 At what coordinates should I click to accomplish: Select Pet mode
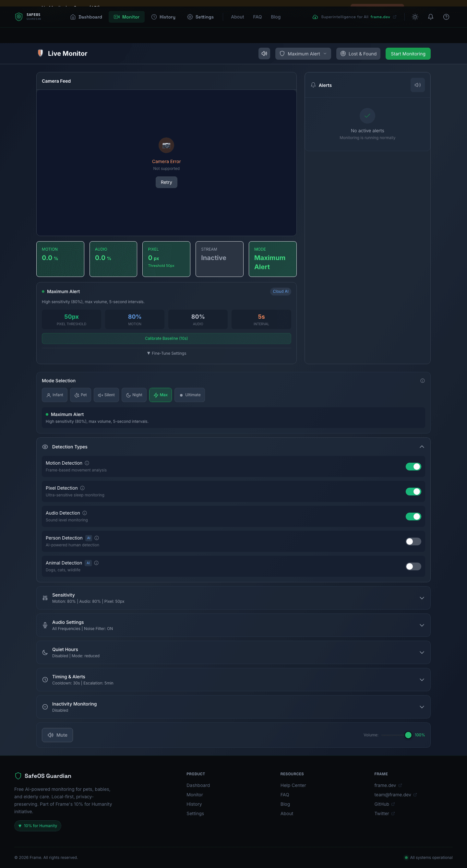point(80,395)
